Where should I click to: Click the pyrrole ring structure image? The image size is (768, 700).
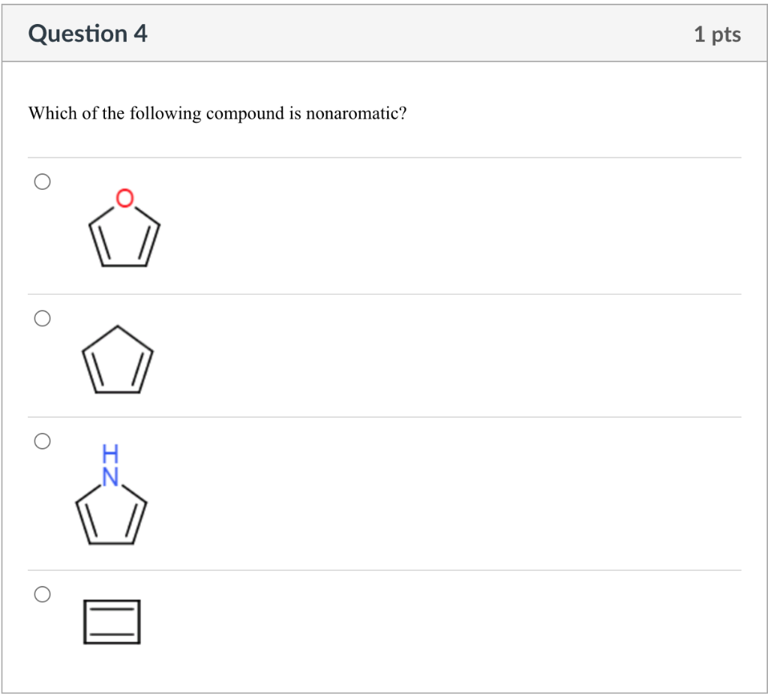[111, 494]
